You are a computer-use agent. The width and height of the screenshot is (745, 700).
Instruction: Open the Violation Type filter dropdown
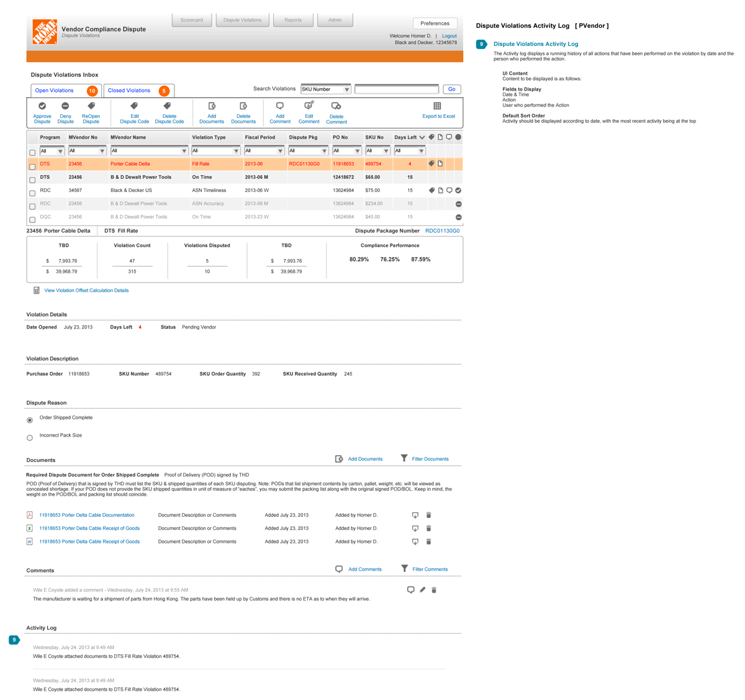[x=215, y=151]
